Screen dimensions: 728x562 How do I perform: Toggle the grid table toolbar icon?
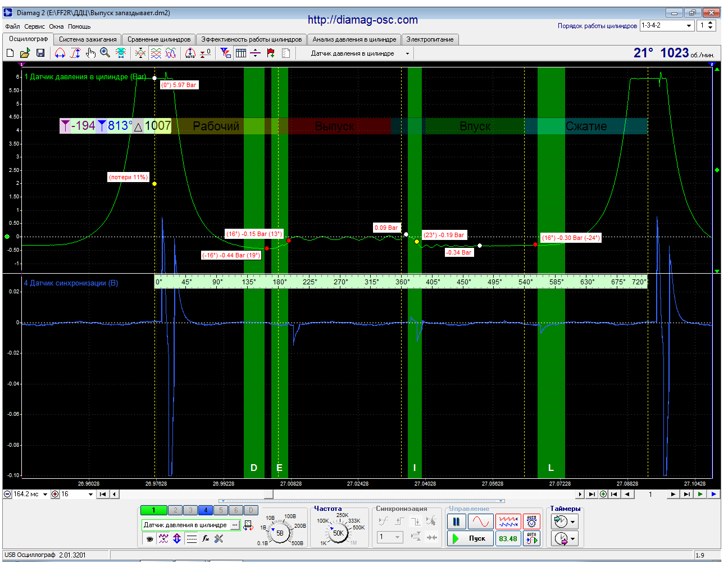coord(241,53)
